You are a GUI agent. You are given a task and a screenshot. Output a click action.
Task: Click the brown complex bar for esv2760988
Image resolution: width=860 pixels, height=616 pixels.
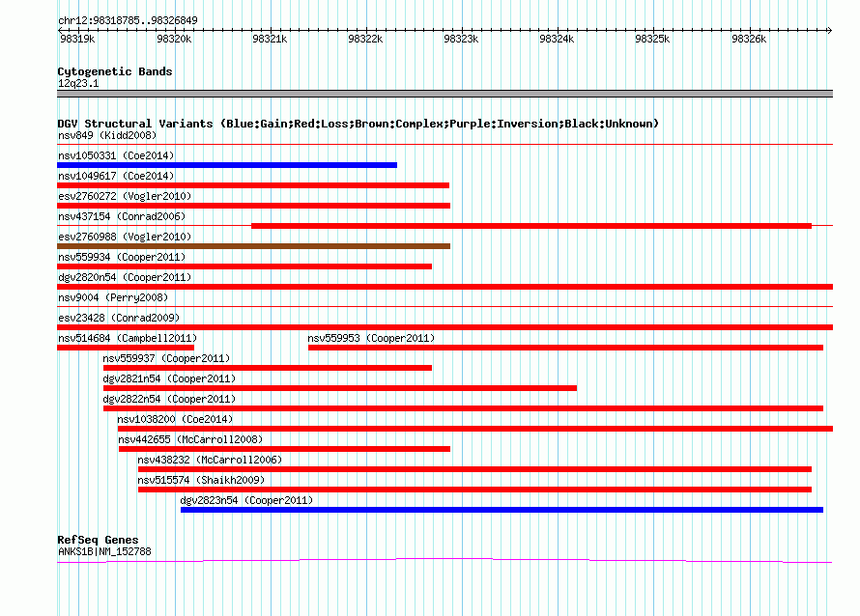pyautogui.click(x=253, y=246)
